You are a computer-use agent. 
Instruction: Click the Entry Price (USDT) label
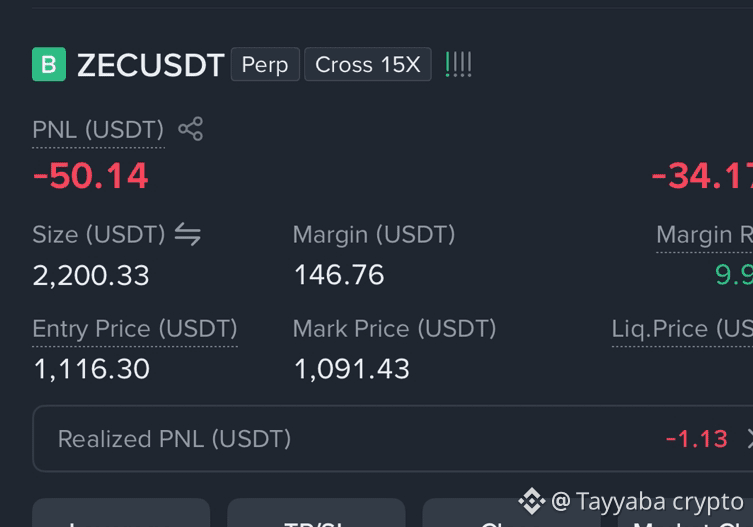(x=135, y=329)
